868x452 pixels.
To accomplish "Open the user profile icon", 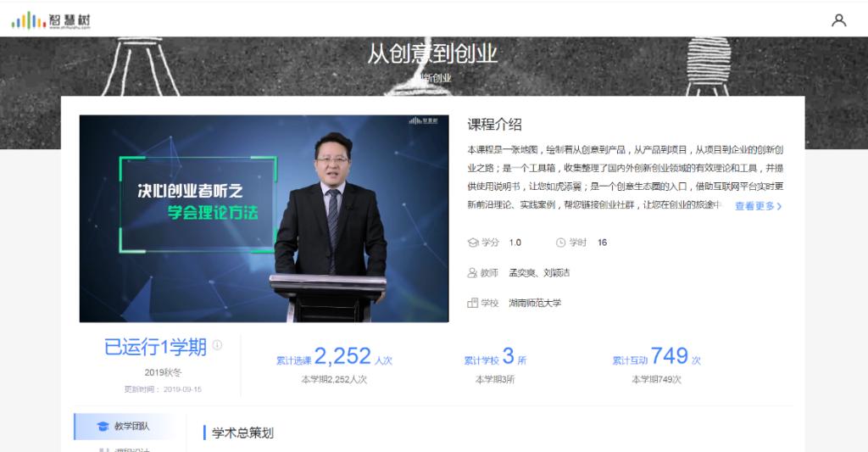I will point(838,20).
